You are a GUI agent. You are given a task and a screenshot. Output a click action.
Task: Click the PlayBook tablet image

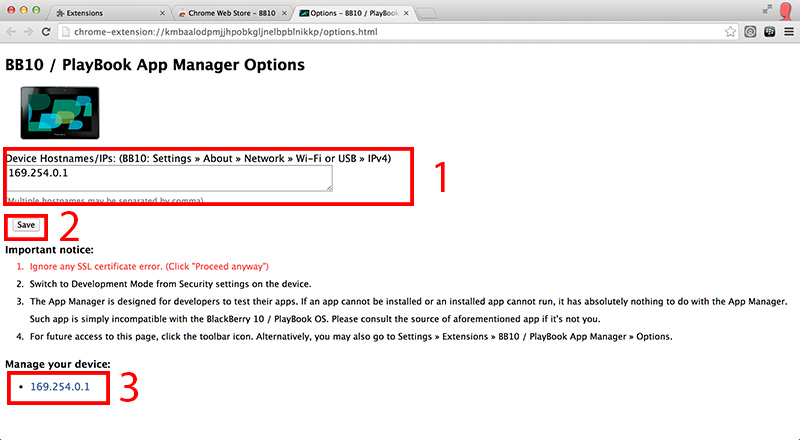click(60, 113)
